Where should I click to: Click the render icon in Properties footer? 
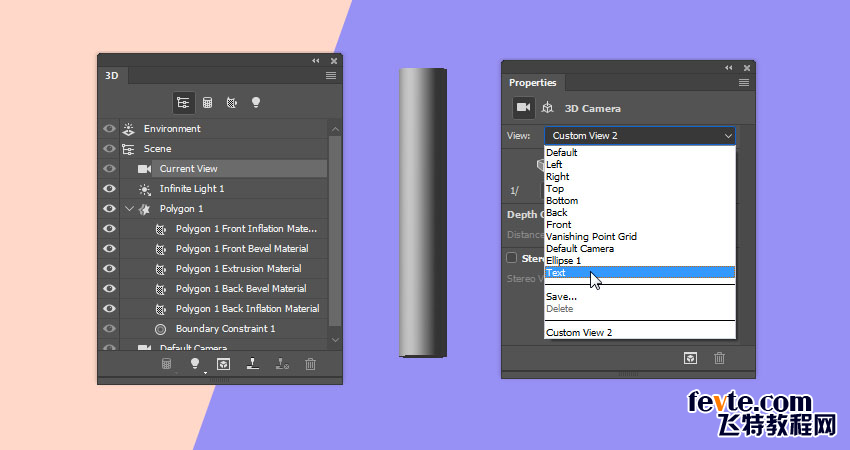690,358
